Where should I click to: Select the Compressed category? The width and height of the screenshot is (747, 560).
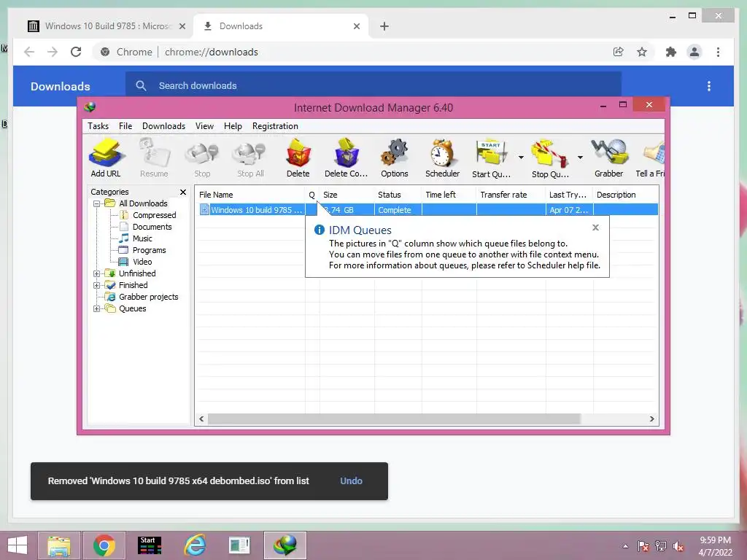(x=154, y=215)
